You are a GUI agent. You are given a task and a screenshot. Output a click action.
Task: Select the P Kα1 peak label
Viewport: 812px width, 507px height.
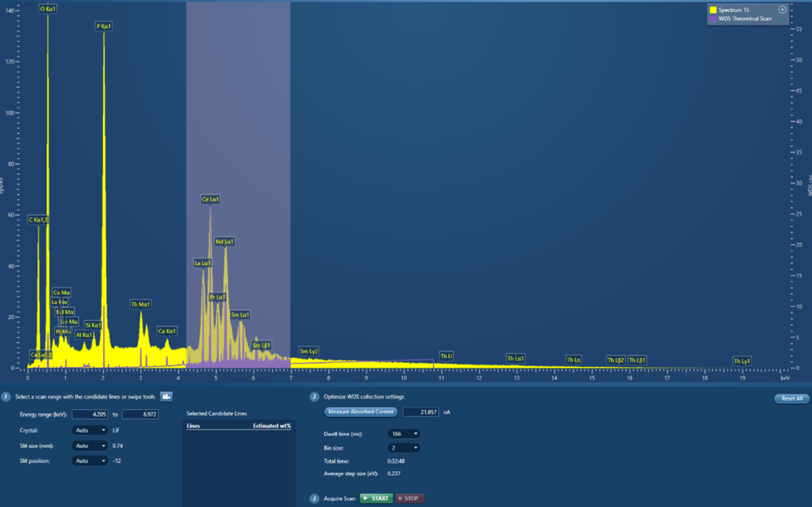tap(104, 26)
